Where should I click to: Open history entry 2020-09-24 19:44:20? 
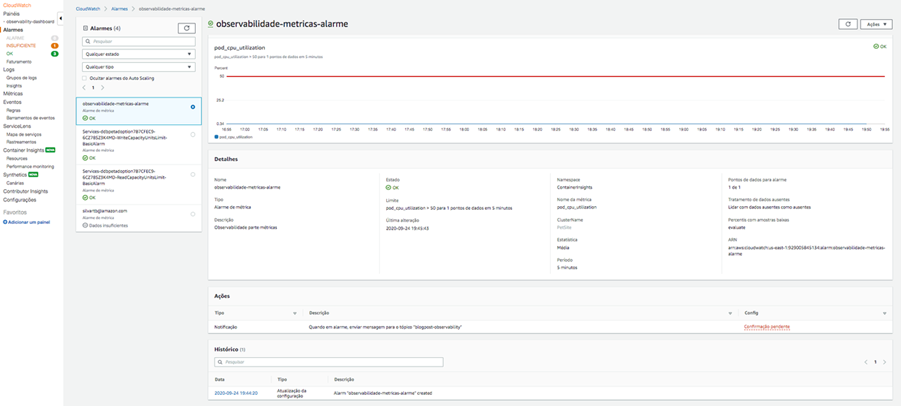click(x=236, y=393)
